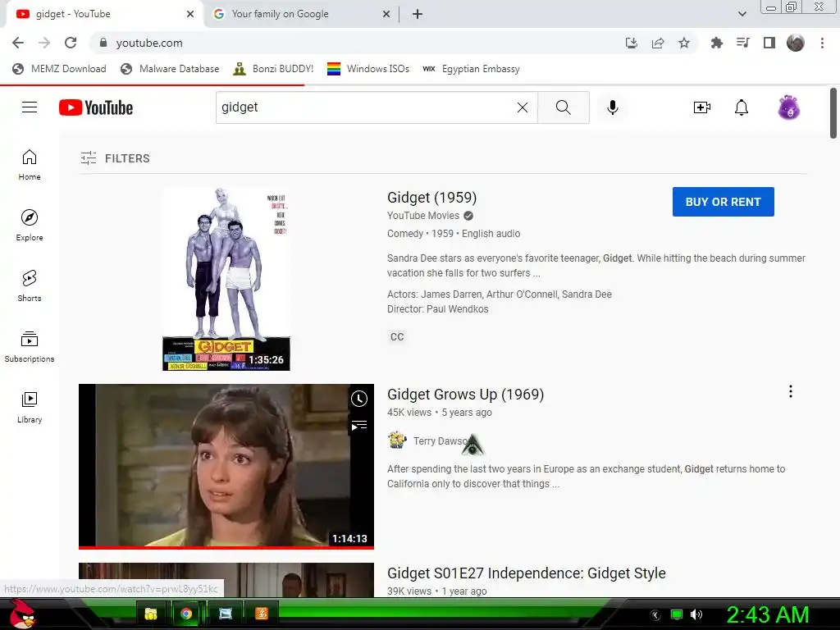This screenshot has width=840, height=630.
Task: Click the browser forward arrow
Action: (x=44, y=43)
